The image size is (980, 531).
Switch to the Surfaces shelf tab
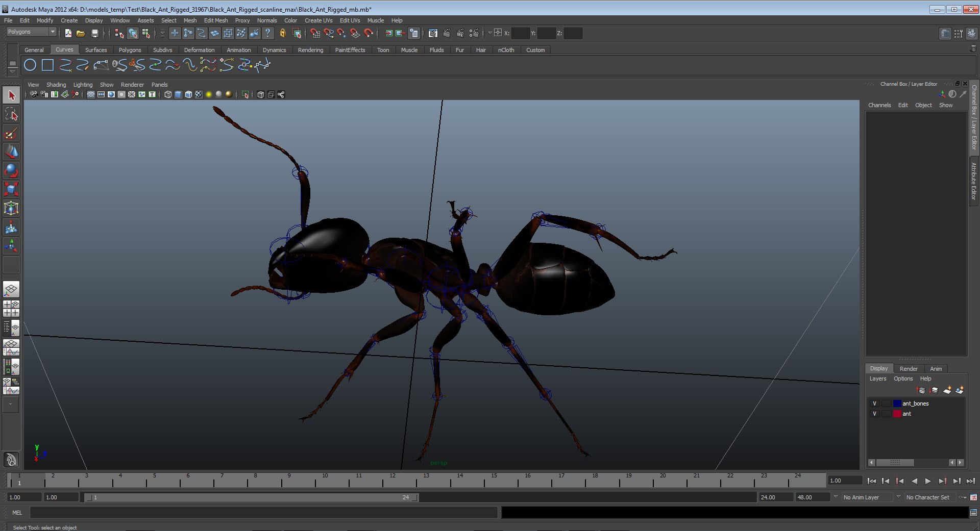point(96,50)
